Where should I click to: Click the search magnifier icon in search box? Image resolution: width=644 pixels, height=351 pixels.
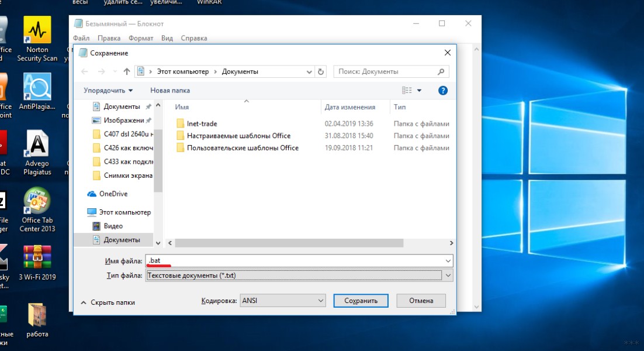[441, 72]
